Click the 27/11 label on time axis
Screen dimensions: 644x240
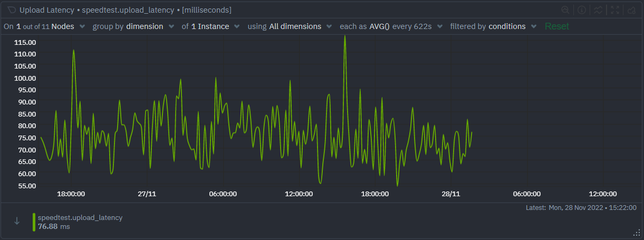pyautogui.click(x=147, y=194)
